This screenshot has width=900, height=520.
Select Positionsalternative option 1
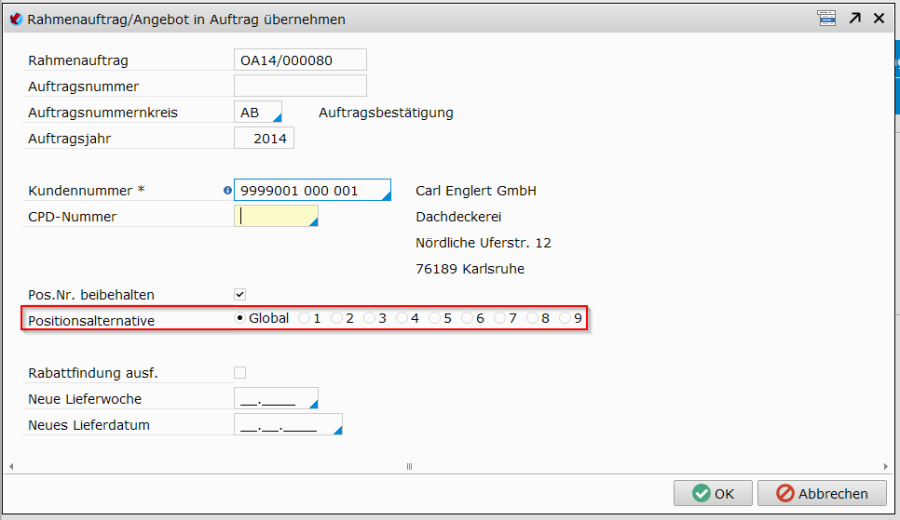click(x=304, y=318)
